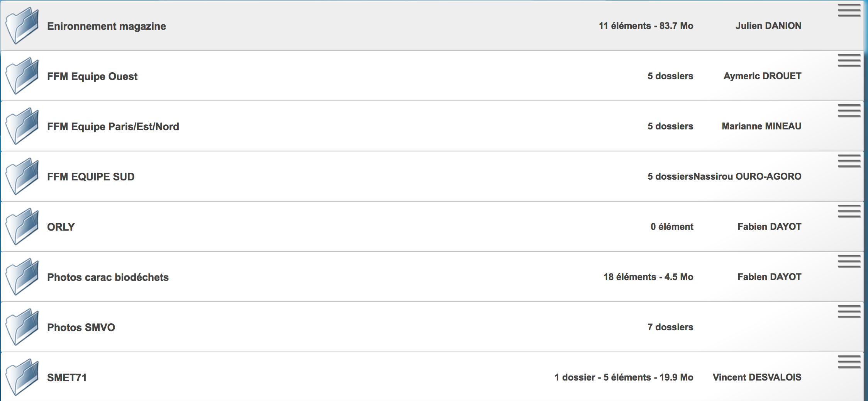Click the SMET71 folder icon
The width and height of the screenshot is (868, 401).
pyautogui.click(x=22, y=377)
